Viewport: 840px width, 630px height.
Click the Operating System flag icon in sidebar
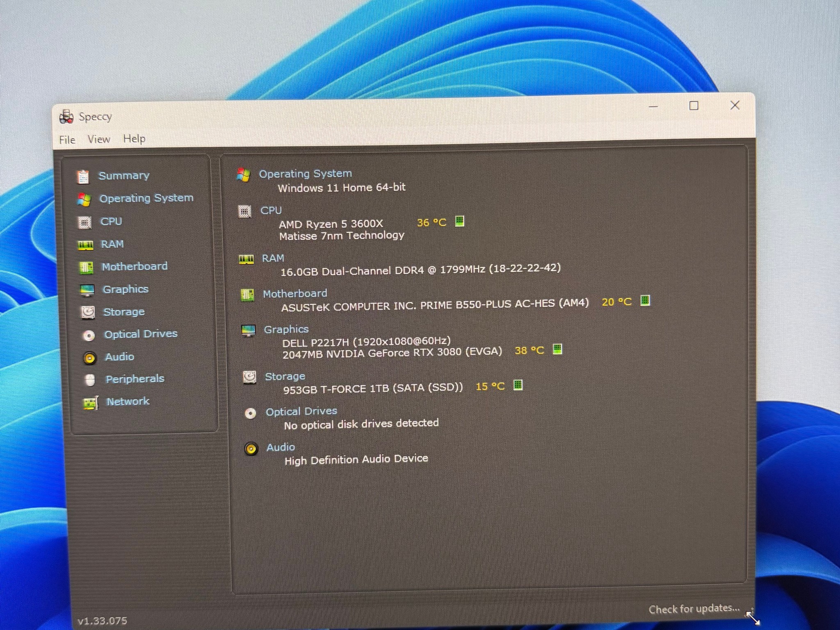84,200
